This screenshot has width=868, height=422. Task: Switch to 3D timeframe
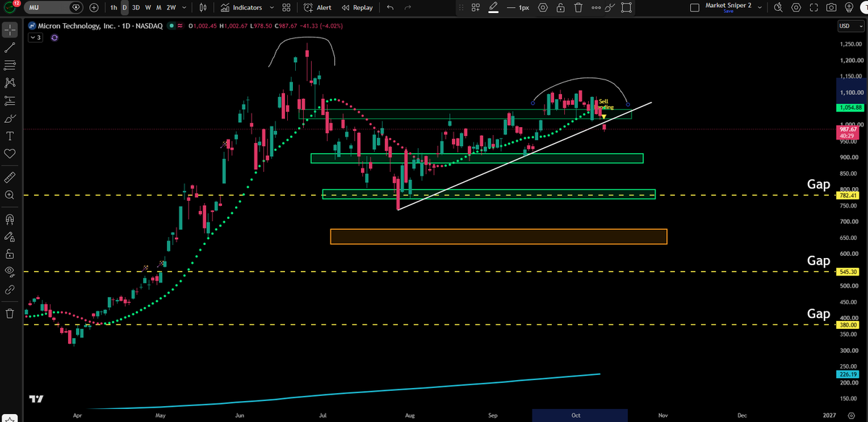(136, 7)
